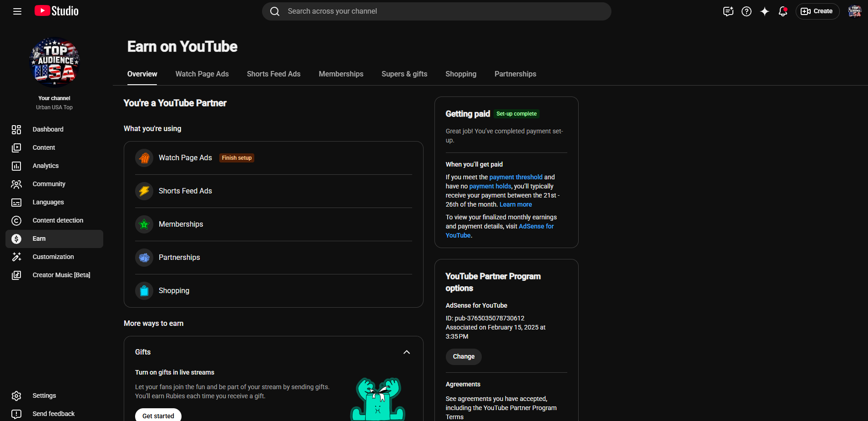Click the 'Turn on gifts in live streams' heading
Viewport: 868px width, 421px height.
pyautogui.click(x=175, y=372)
